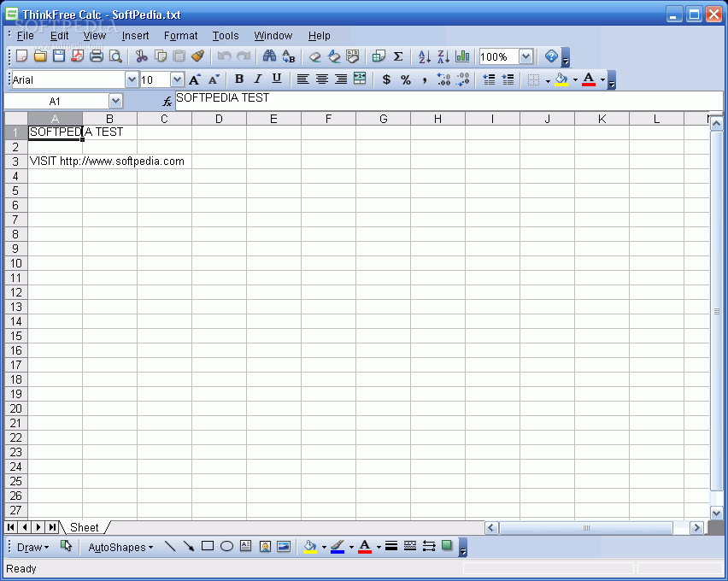Image resolution: width=728 pixels, height=581 pixels.
Task: Open Help with the question mark icon
Action: (x=551, y=56)
